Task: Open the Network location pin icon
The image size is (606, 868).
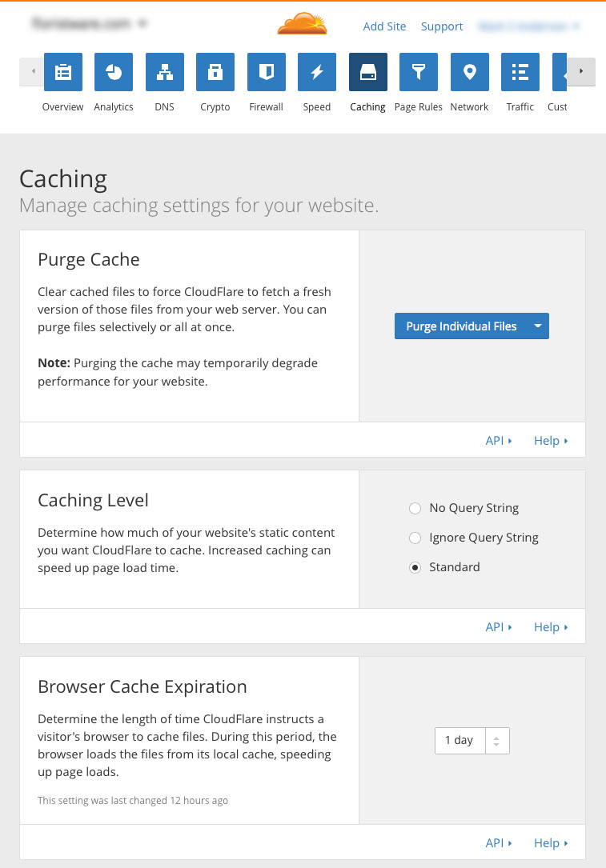Action: click(470, 73)
